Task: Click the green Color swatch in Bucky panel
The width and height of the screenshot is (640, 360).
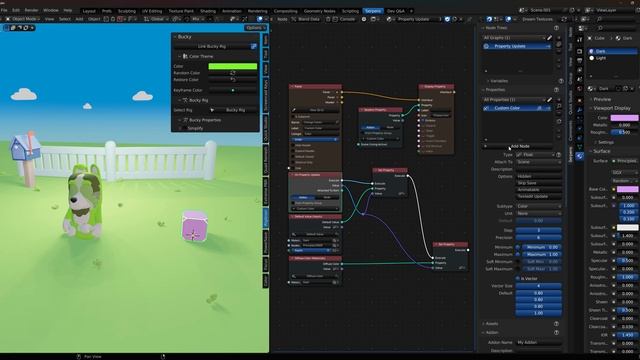Action: tap(233, 66)
